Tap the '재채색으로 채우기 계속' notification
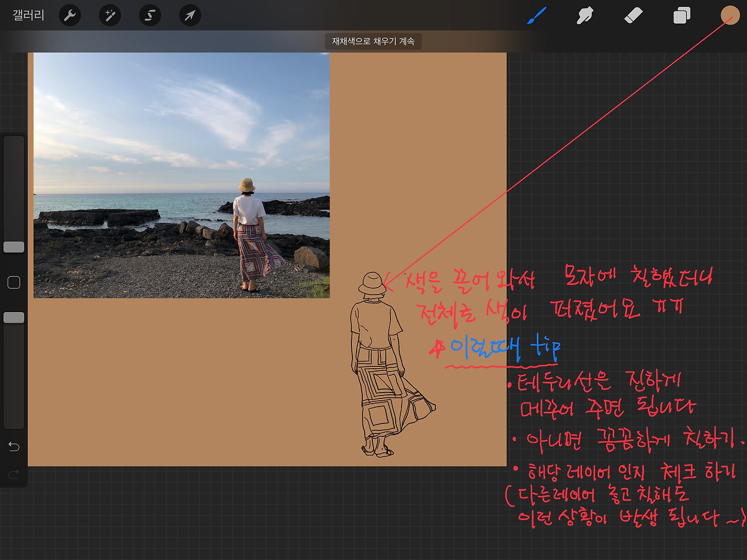This screenshot has height=560, width=747. 373,41
